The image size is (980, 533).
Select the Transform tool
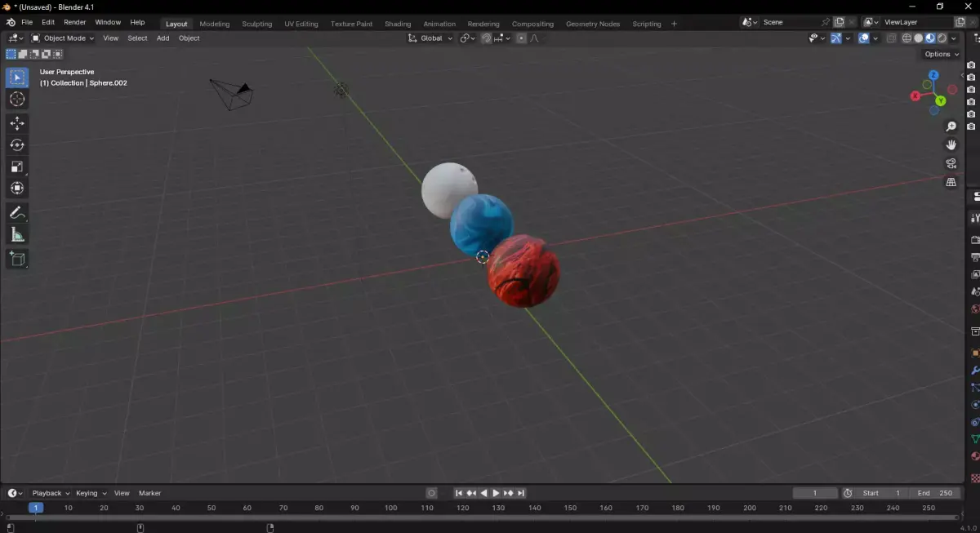[17, 189]
